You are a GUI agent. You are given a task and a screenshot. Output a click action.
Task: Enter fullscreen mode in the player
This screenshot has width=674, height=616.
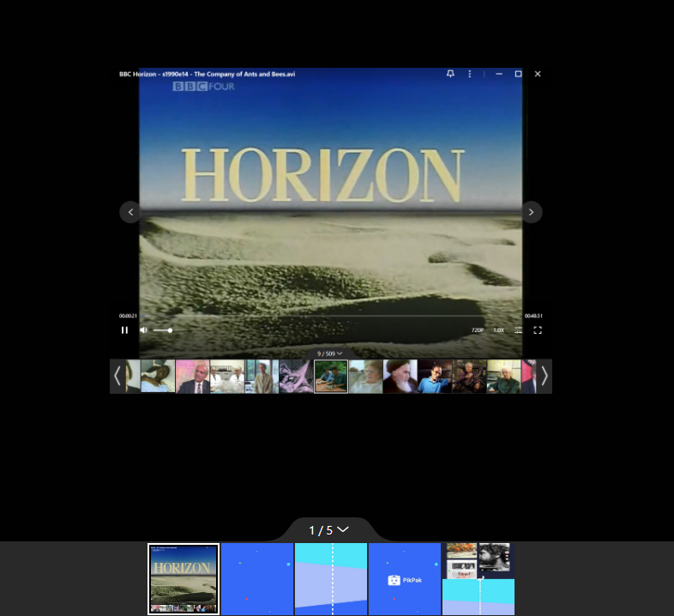click(538, 330)
